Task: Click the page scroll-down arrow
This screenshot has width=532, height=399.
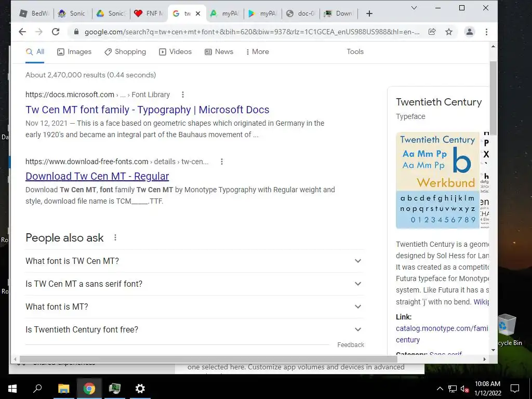Action: (493, 350)
